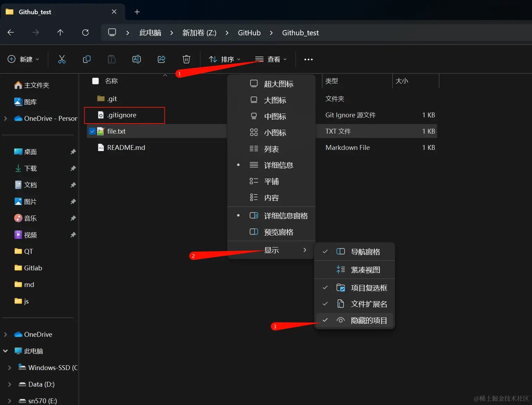The image size is (532, 405).
Task: Unpin 桌面 using its pin icon
Action: (73, 152)
